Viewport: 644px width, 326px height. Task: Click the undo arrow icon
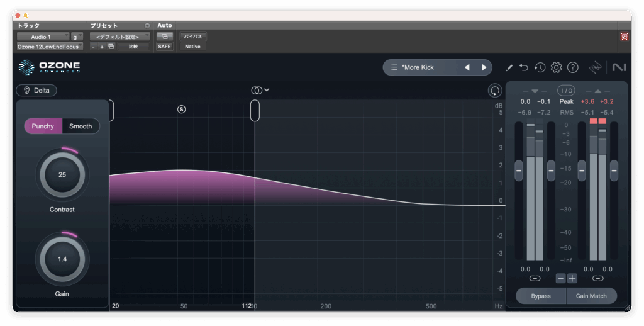pyautogui.click(x=524, y=67)
